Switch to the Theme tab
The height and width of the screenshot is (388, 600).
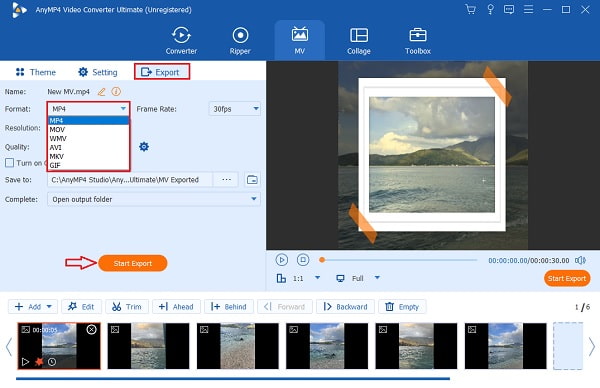[x=36, y=72]
